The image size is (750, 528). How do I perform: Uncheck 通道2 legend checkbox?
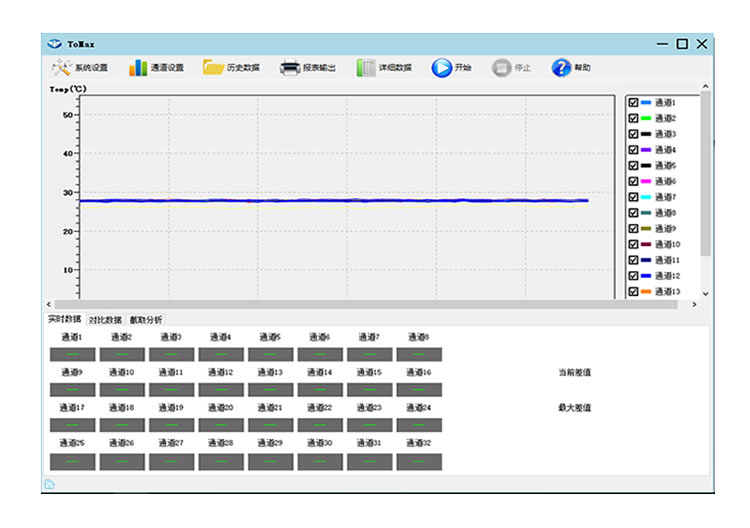[x=633, y=118]
